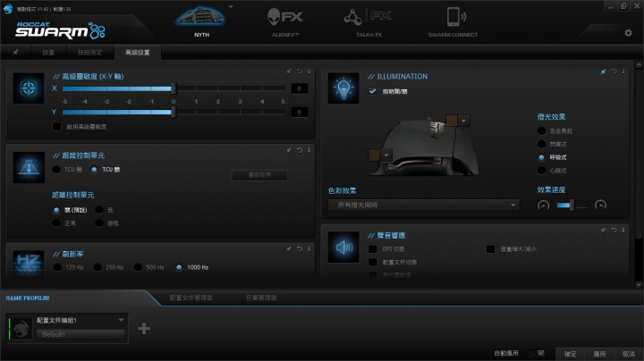Pin the advanced sensitivity (X-Y) panel
The image size is (644, 361).
pos(289,71)
